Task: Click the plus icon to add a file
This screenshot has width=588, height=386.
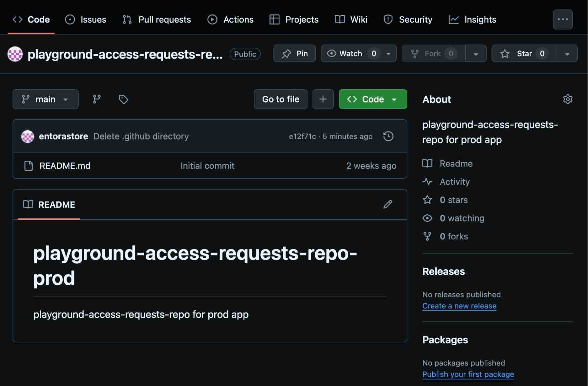Action: coord(323,99)
